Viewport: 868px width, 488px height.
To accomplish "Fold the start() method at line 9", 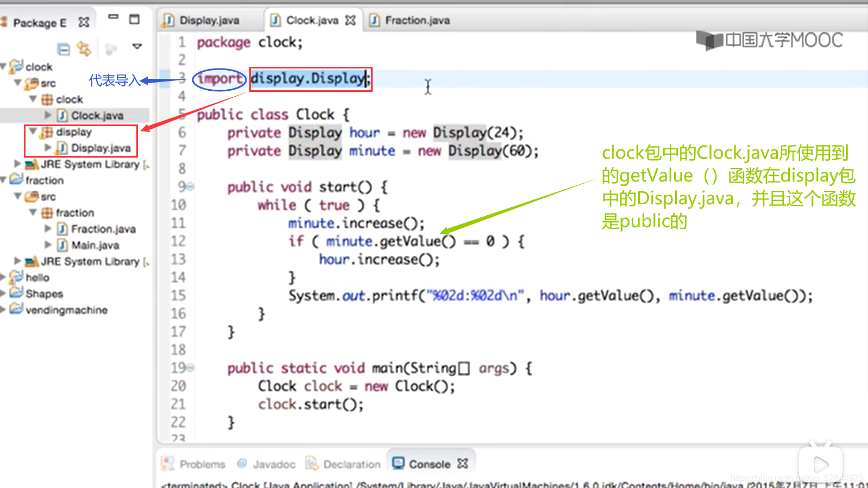I will point(191,187).
